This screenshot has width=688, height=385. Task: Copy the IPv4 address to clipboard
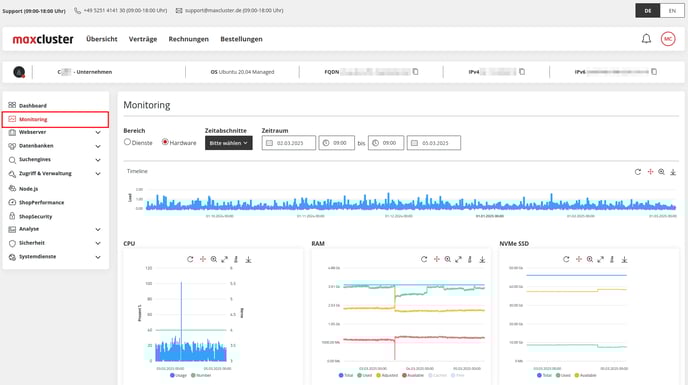pyautogui.click(x=522, y=72)
